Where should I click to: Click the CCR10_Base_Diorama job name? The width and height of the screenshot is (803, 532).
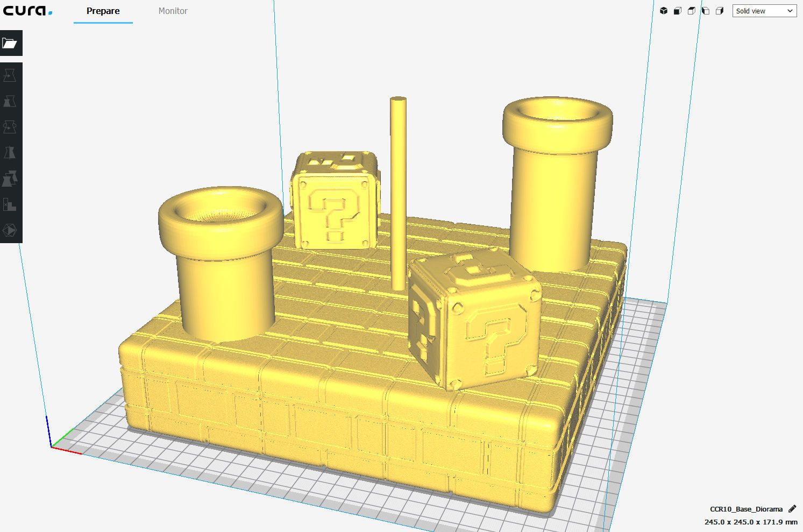coord(746,509)
